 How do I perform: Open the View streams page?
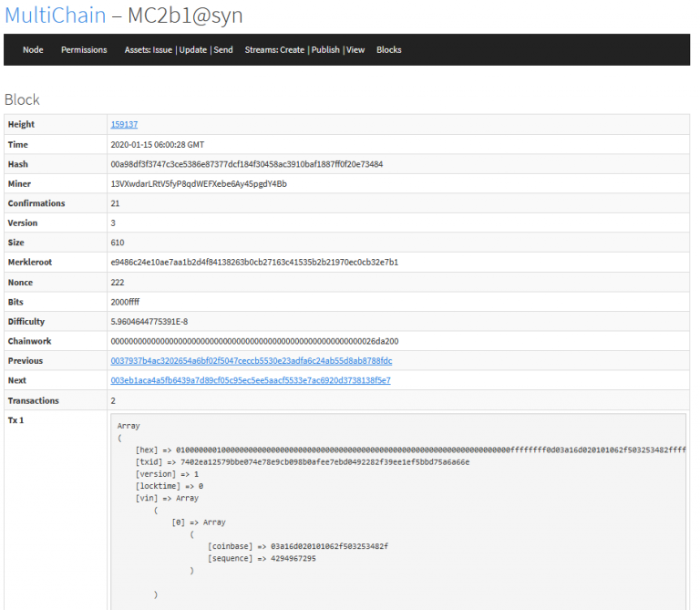pos(355,50)
